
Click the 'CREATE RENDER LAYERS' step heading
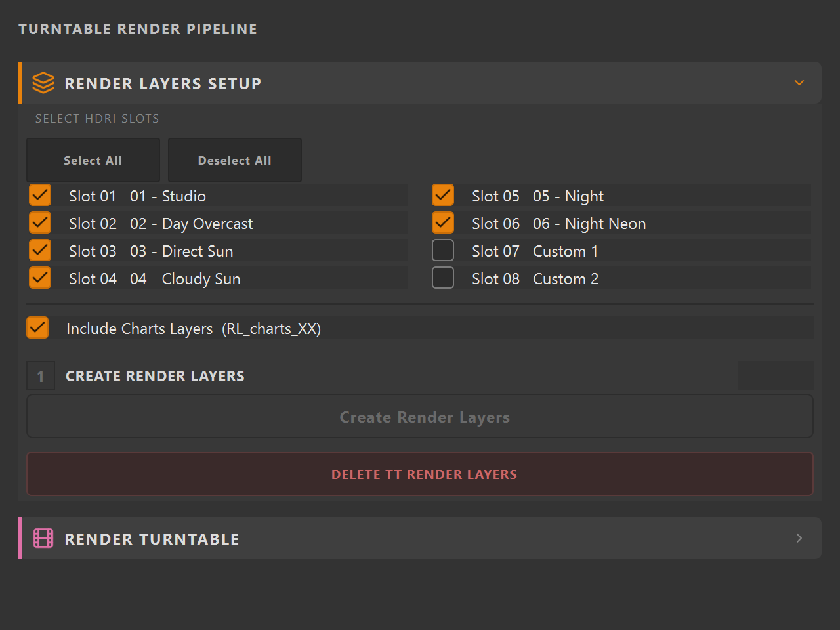155,376
